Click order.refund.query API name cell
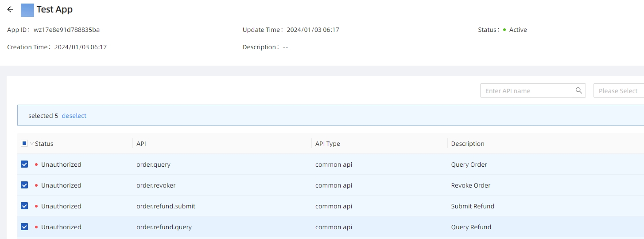Image resolution: width=644 pixels, height=239 pixels. click(164, 227)
